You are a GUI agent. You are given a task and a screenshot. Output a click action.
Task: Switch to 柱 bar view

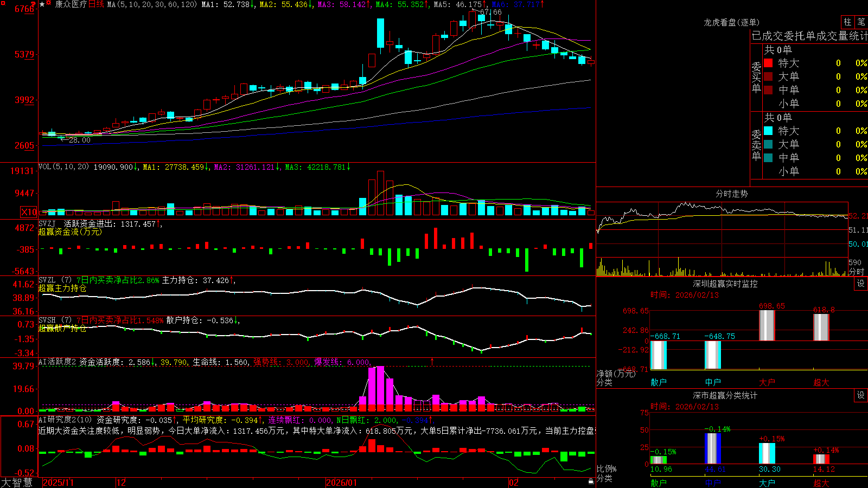(x=847, y=22)
